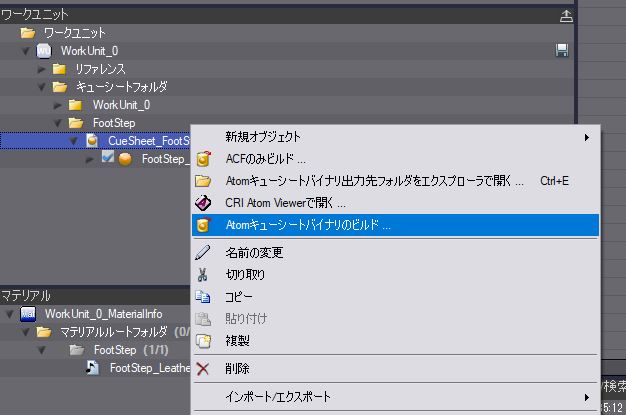Select Atomキューシートバイナリのビルド
Viewport: 626px width, 415px height.
(396, 225)
